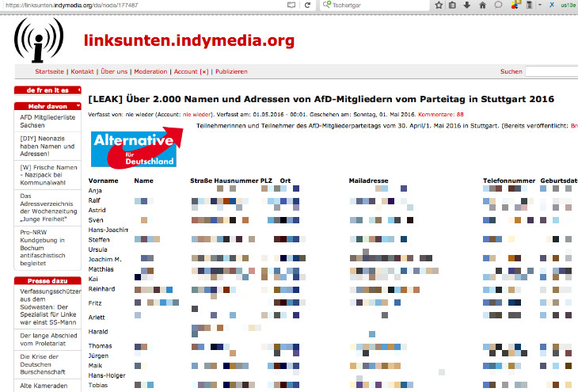Open the Moderation menu item

click(x=150, y=71)
